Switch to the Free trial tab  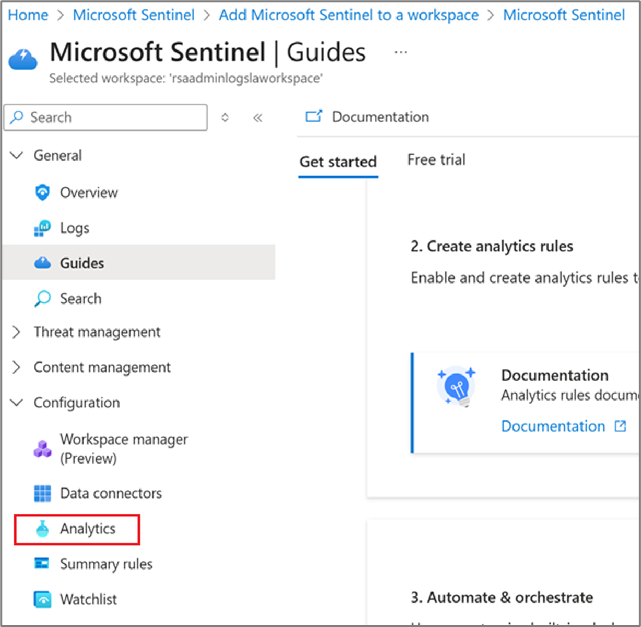tap(436, 160)
